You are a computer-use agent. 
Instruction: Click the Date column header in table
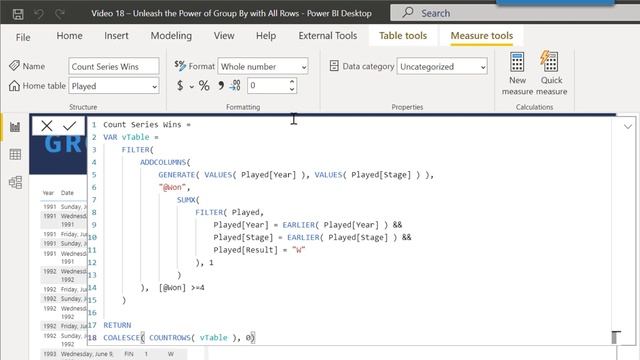(x=67, y=193)
